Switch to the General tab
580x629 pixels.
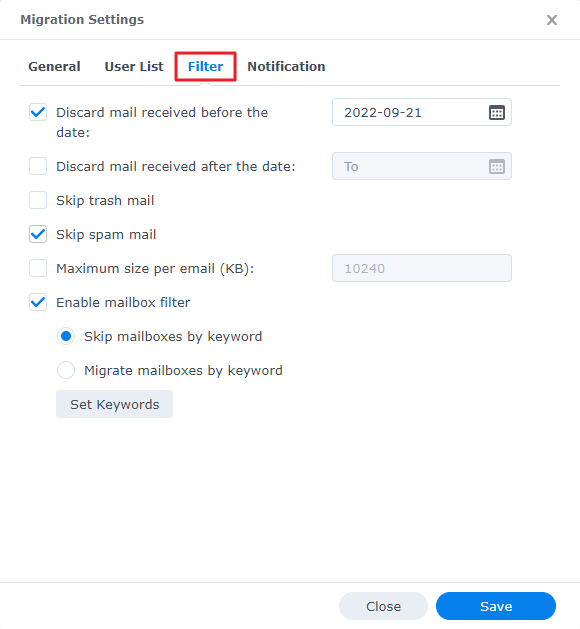[54, 67]
